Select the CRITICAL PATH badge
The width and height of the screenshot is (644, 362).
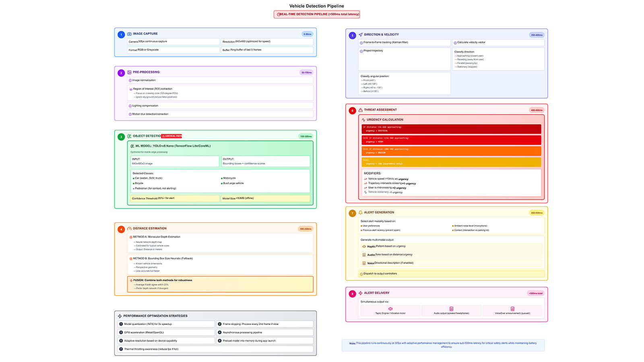coord(172,136)
